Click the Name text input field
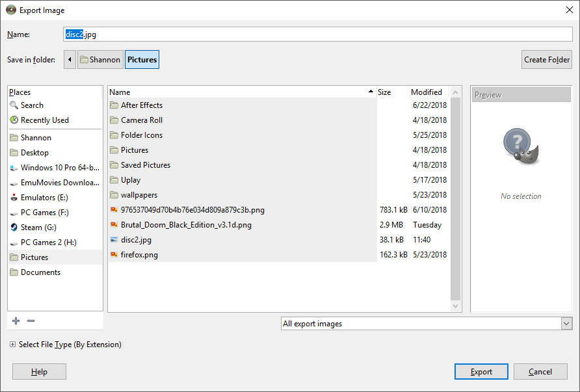 [318, 34]
